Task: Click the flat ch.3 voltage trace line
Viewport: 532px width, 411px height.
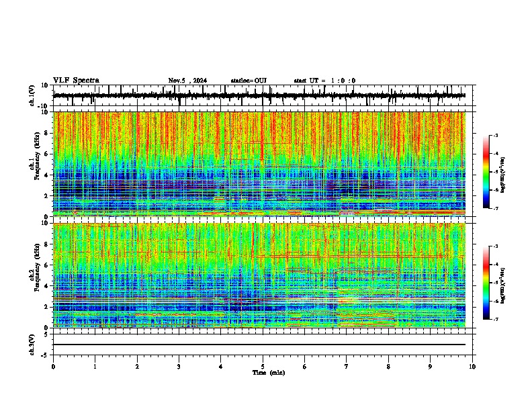Action: pyautogui.click(x=259, y=345)
